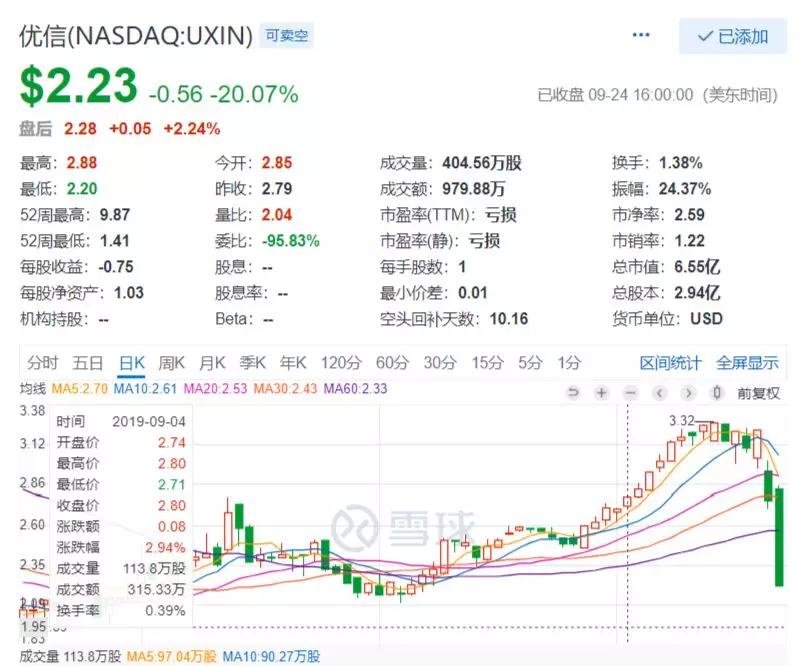Click the last large green candlestick
Viewport: 806px width, 666px height.
tap(779, 537)
